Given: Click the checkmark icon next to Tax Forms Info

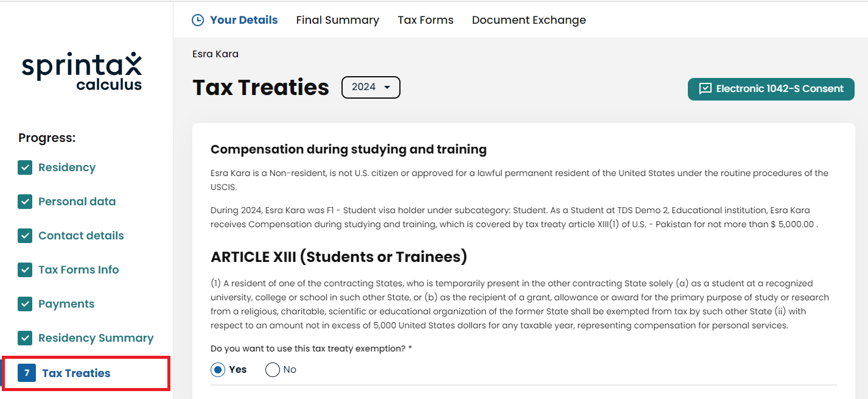Looking at the screenshot, I should [25, 270].
